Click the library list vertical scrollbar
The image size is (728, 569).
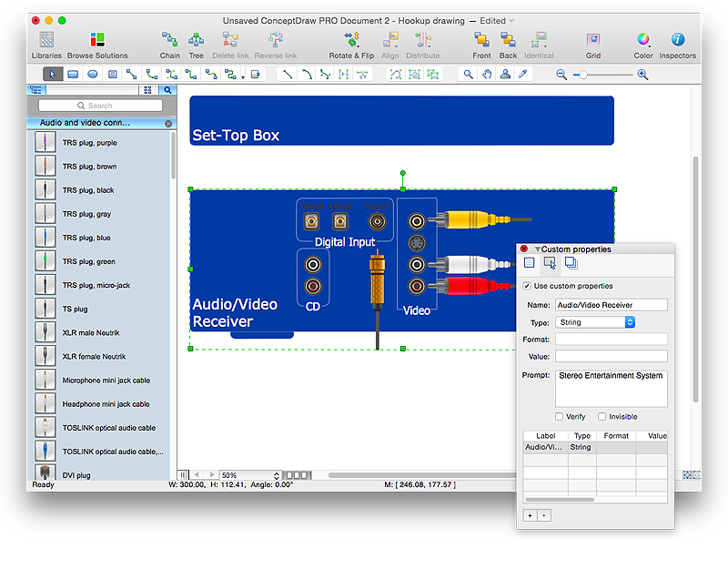173,156
